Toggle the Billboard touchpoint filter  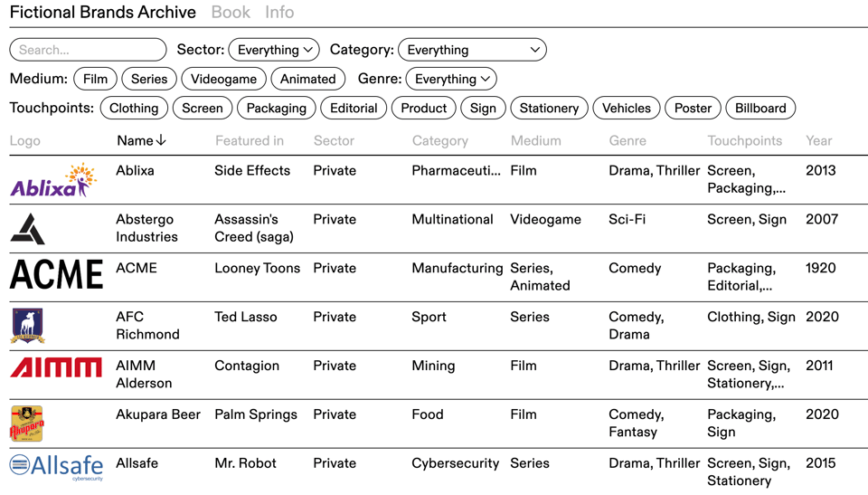pyautogui.click(x=759, y=108)
